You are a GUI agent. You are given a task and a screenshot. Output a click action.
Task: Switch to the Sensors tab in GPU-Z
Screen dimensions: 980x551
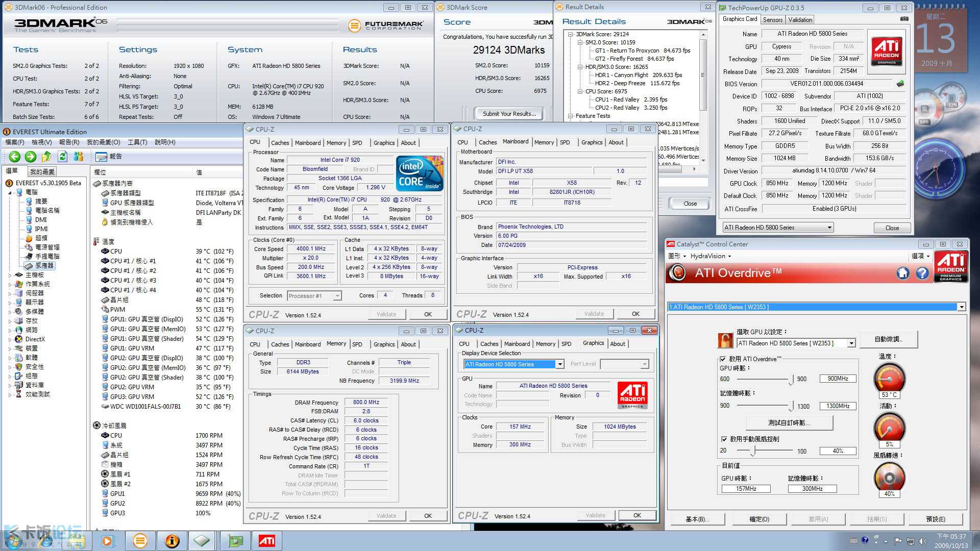773,20
